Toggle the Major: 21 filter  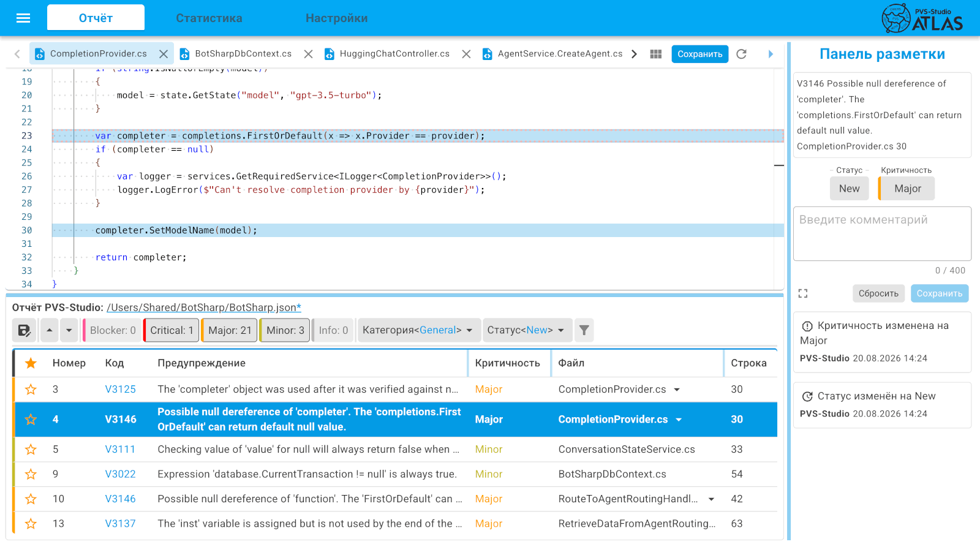[x=229, y=330]
